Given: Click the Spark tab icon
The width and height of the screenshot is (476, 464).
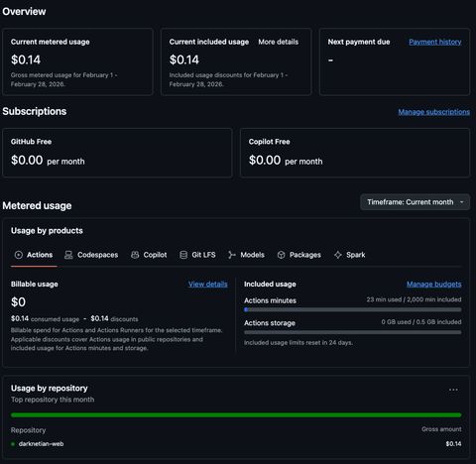Looking at the screenshot, I should (x=338, y=255).
